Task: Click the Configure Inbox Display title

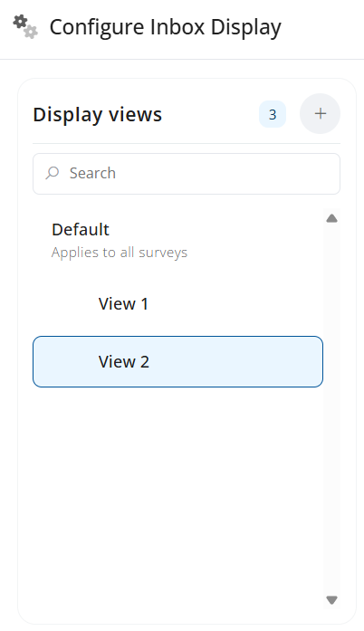Action: tap(165, 27)
